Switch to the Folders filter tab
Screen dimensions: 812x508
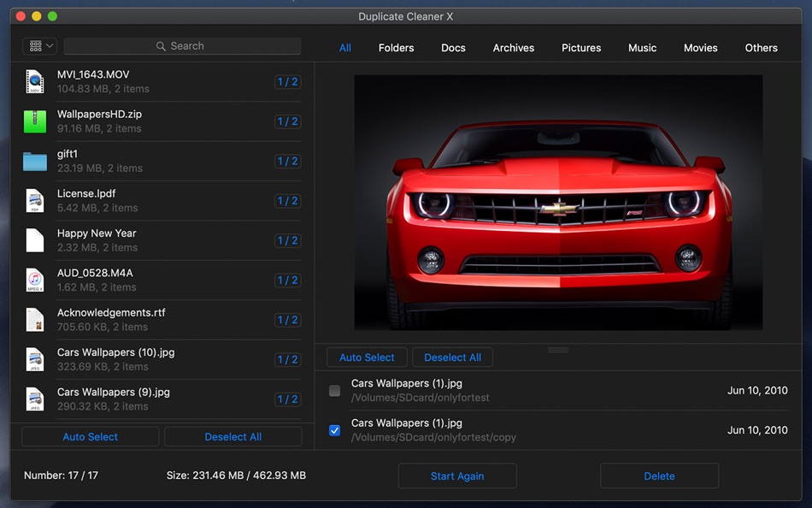396,48
